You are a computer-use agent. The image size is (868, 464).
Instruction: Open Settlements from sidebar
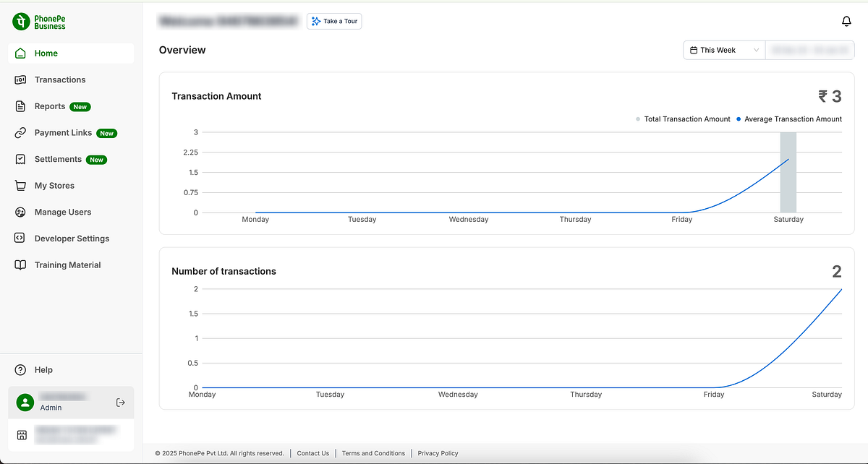pos(71,159)
